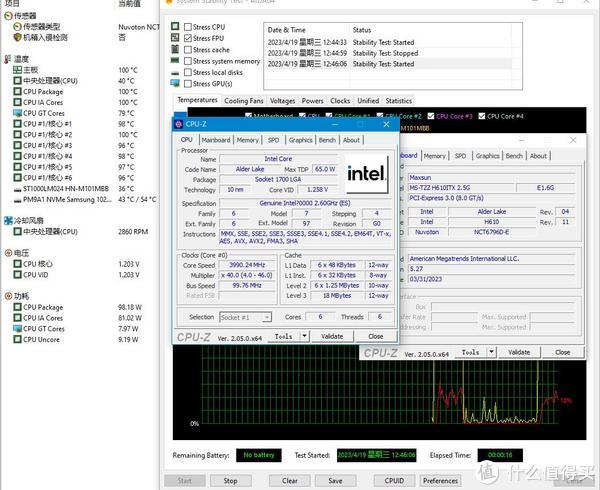Open Preferences in stability test
The width and height of the screenshot is (600, 490).
(x=440, y=481)
